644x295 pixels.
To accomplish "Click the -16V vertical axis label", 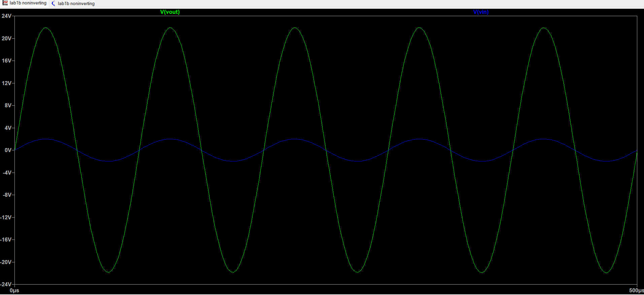I will [x=6, y=240].
